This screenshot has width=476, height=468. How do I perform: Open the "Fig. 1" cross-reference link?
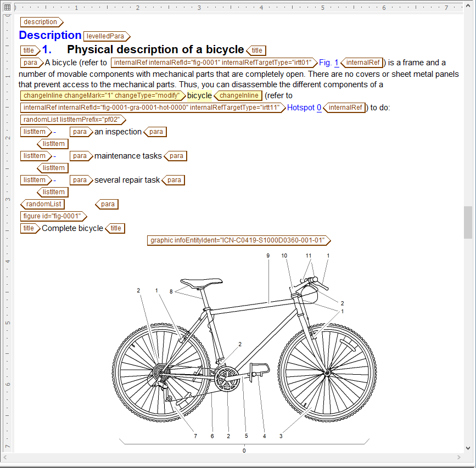point(328,63)
